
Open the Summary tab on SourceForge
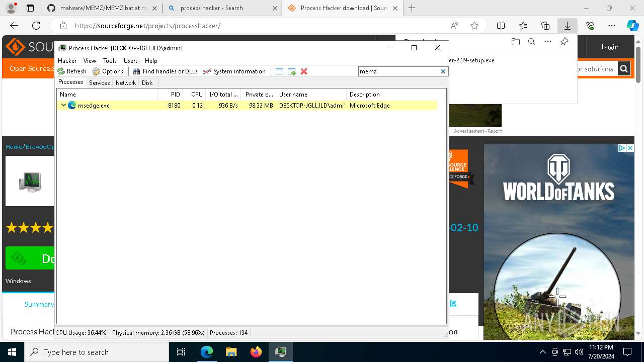(x=39, y=304)
